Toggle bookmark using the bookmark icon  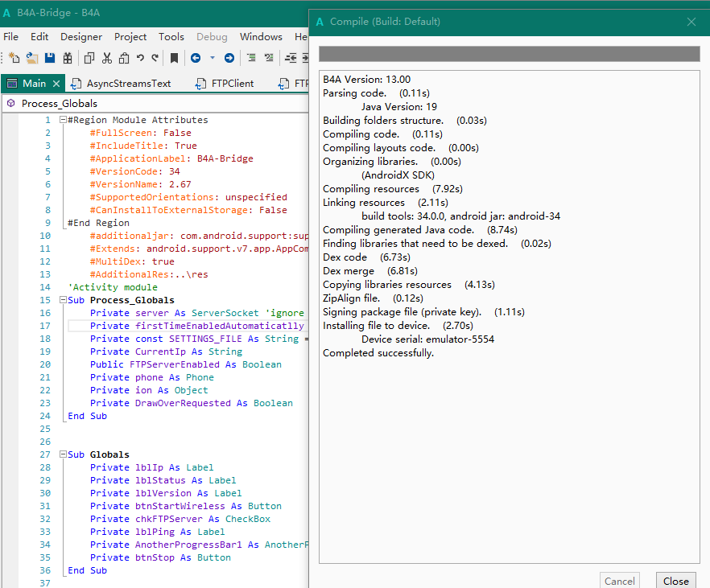pos(174,58)
